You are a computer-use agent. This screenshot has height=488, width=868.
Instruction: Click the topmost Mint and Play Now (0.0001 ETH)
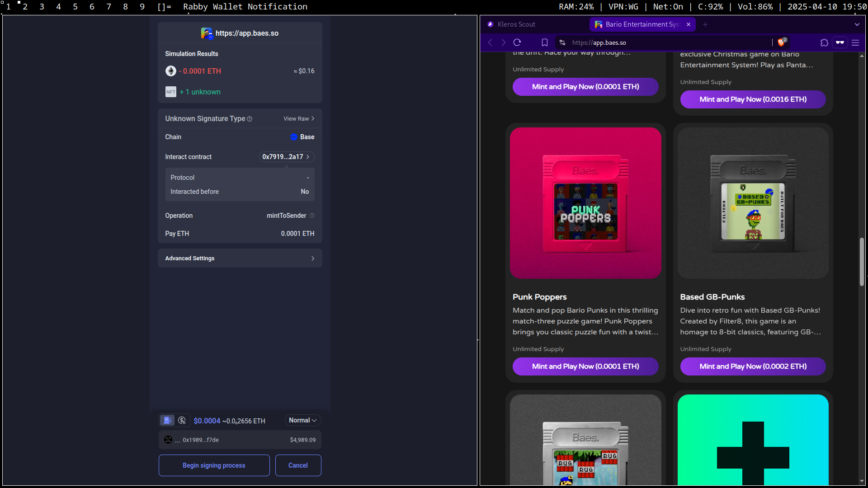click(x=585, y=87)
